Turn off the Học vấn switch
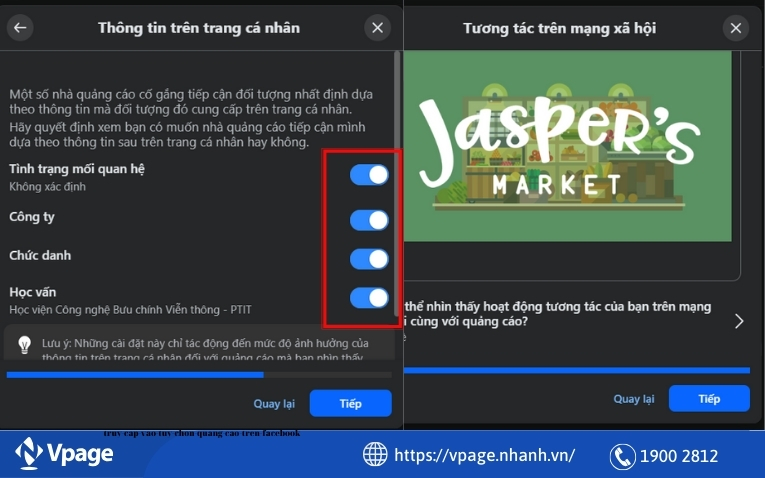765x478 pixels. [x=369, y=298]
